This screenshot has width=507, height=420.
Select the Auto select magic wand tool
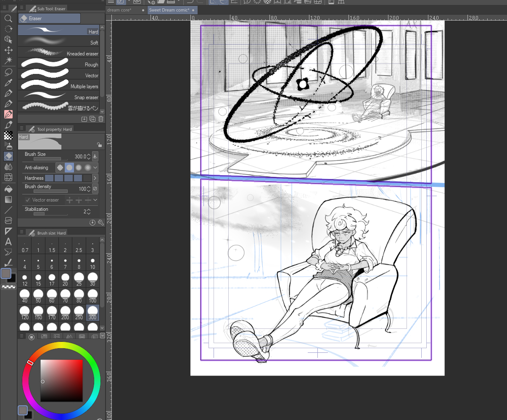tap(8, 60)
